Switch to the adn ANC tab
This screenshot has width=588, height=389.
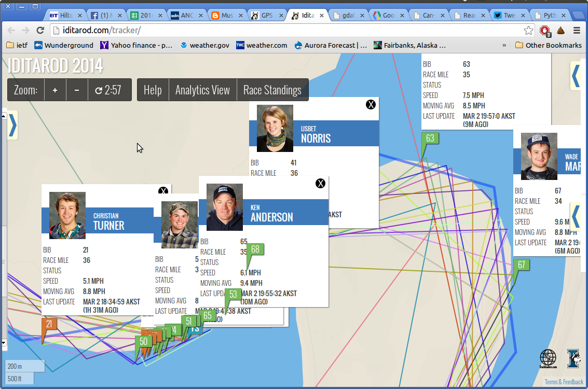tap(186, 16)
